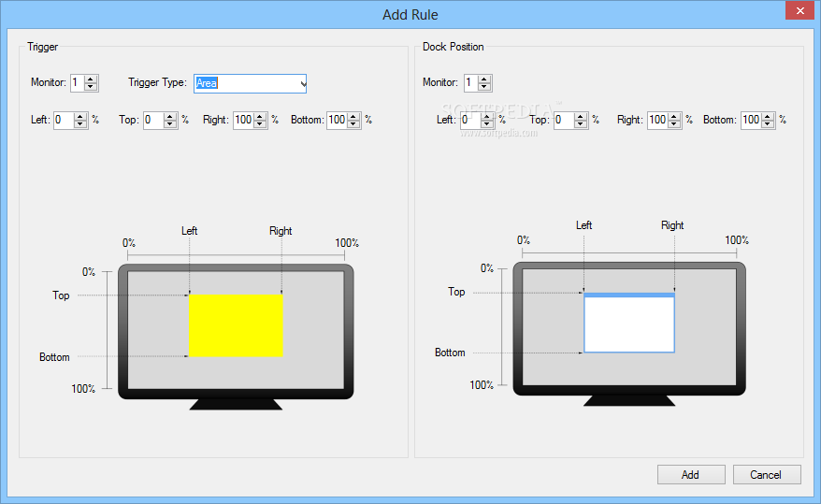Cancel the Add Rule dialog
Screen dimensions: 821x504
767,475
